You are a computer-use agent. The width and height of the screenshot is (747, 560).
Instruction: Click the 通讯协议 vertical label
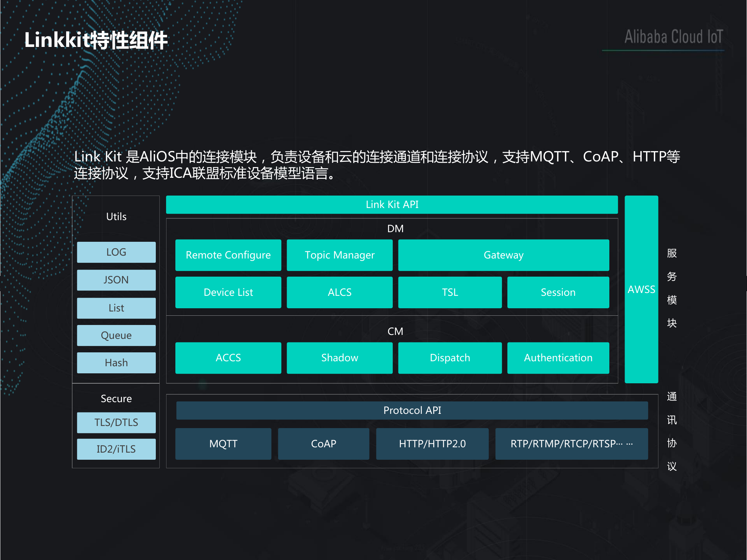(x=672, y=431)
